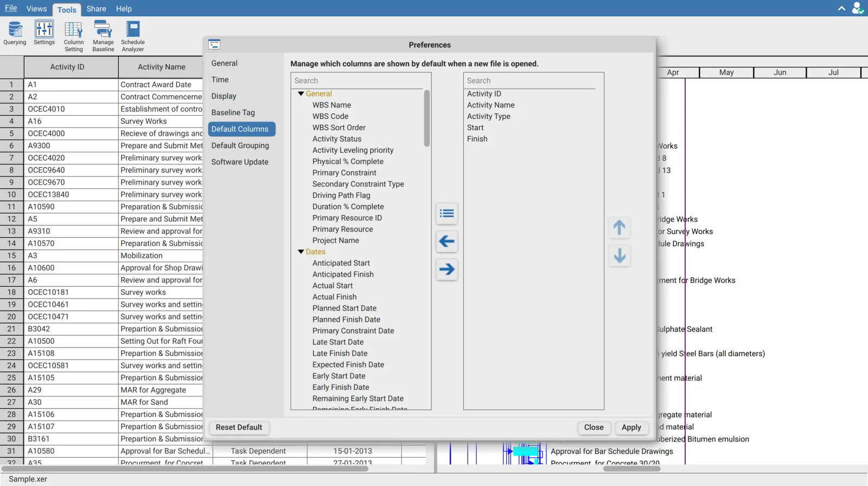868x486 pixels.
Task: Move selected column up with up arrow
Action: pyautogui.click(x=620, y=228)
